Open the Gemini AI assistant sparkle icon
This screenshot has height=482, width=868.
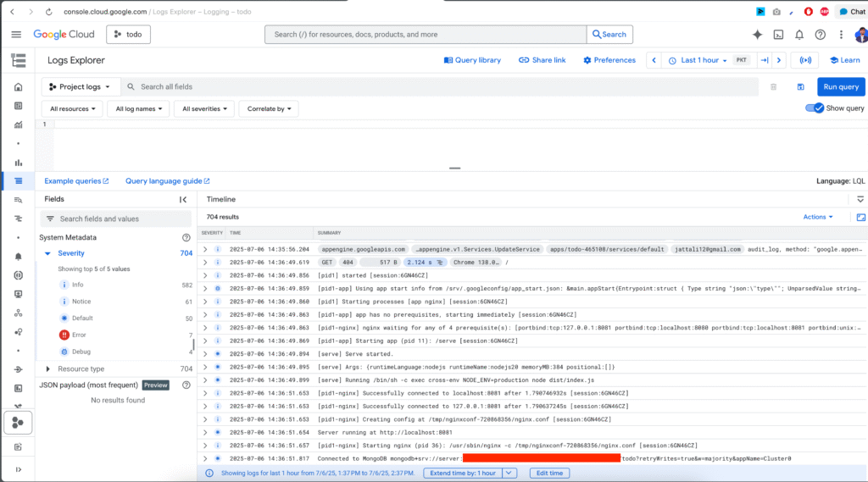757,35
